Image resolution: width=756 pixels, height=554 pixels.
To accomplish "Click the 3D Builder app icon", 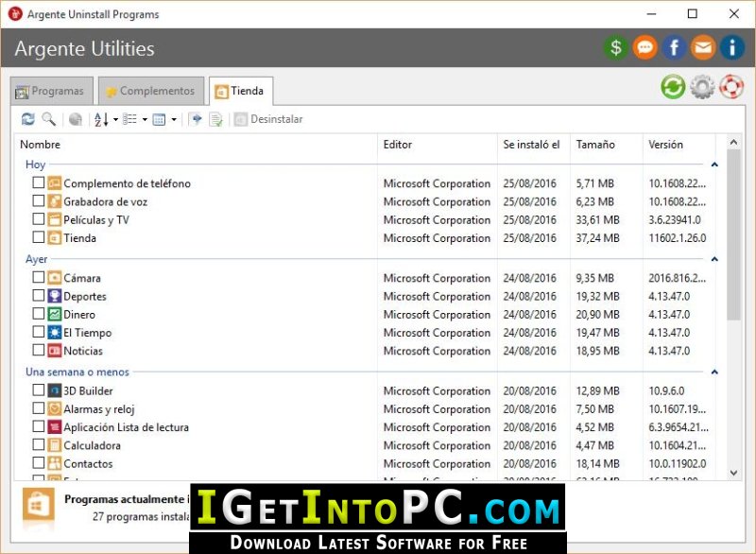I will [x=55, y=390].
